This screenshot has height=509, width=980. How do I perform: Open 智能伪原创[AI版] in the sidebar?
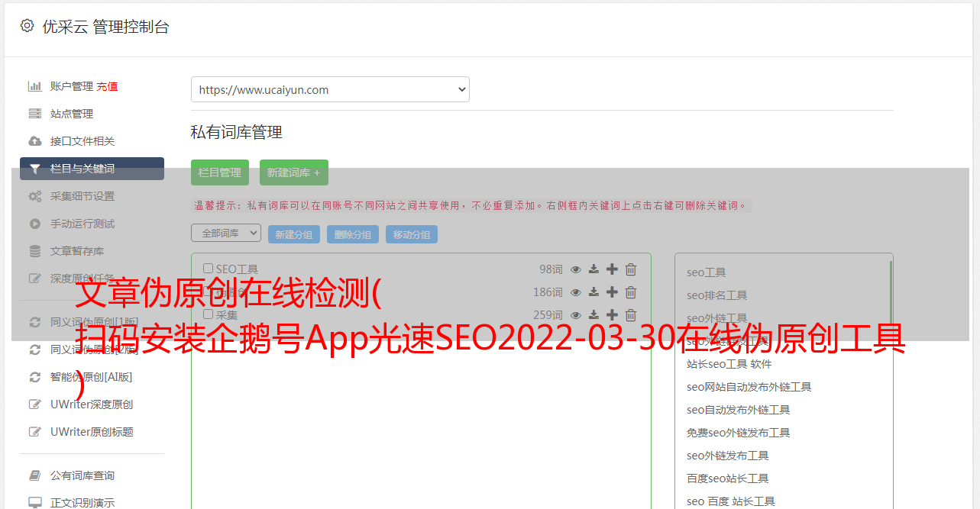[x=92, y=377]
